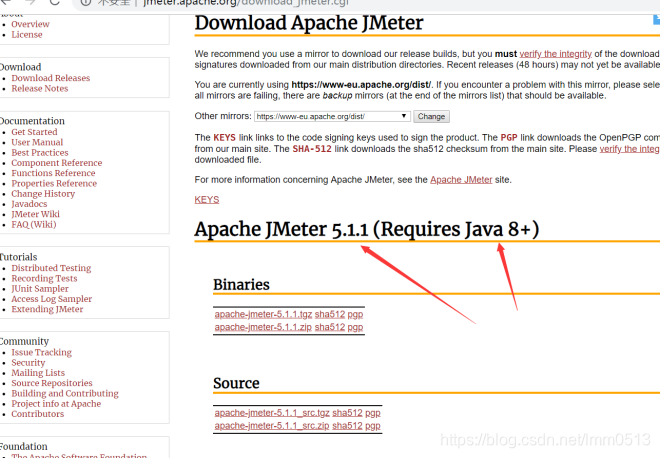This screenshot has width=660, height=458.
Task: Click the Download Apache JMeter heading
Action: click(x=309, y=23)
